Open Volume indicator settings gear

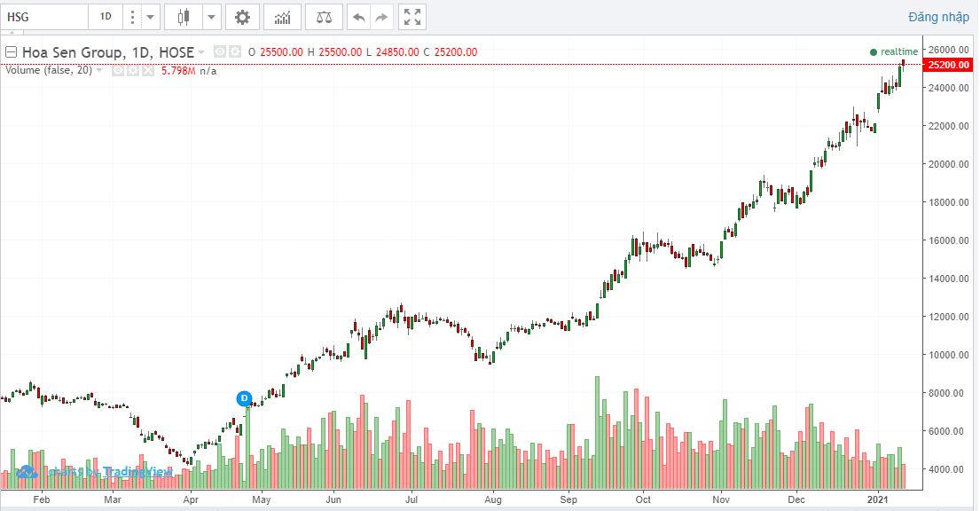click(132, 71)
